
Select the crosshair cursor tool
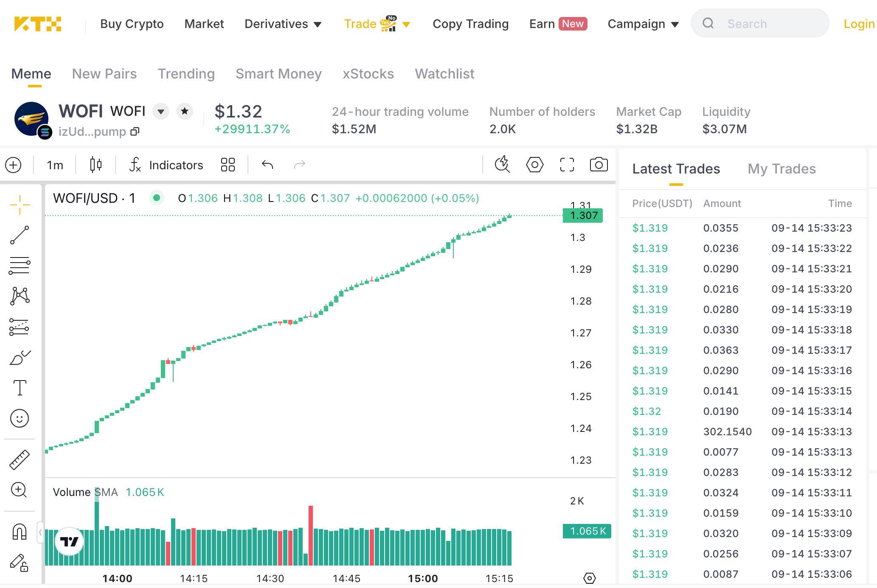(x=20, y=205)
